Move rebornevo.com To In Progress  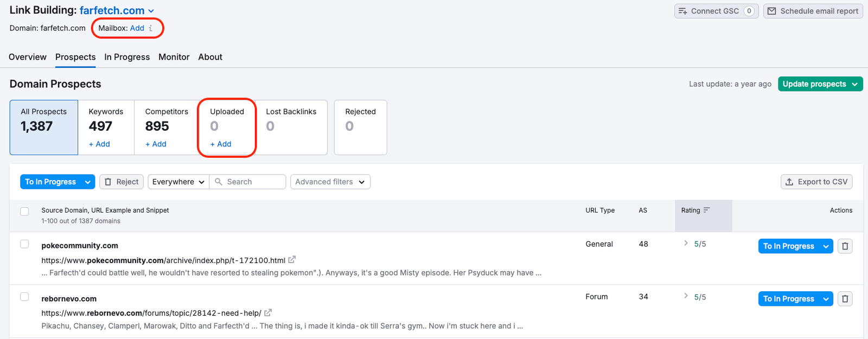tap(789, 299)
